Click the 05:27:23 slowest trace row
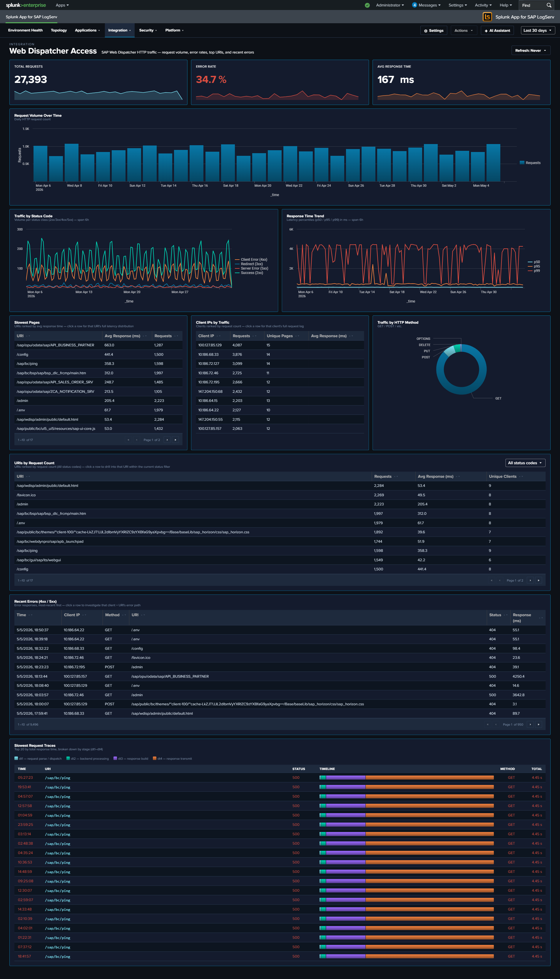This screenshot has height=979, width=560. (280, 778)
